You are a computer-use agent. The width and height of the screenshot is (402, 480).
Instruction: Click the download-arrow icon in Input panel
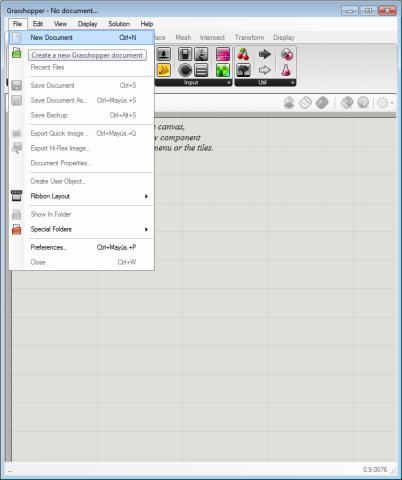164,54
